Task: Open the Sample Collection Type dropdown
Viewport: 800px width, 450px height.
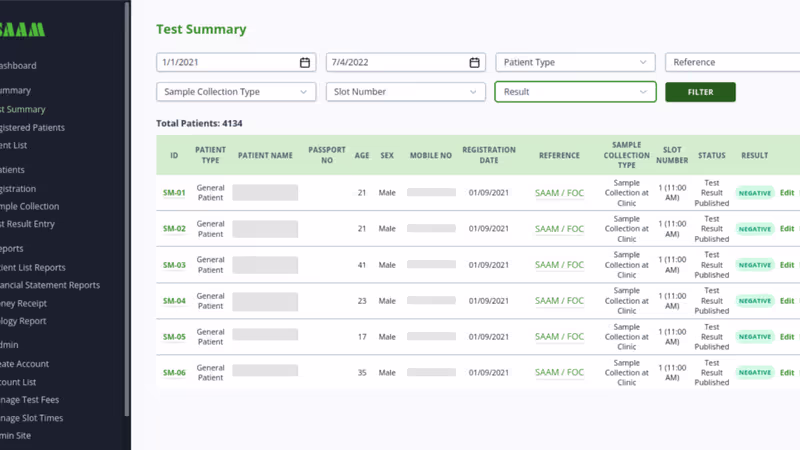Action: coord(236,92)
